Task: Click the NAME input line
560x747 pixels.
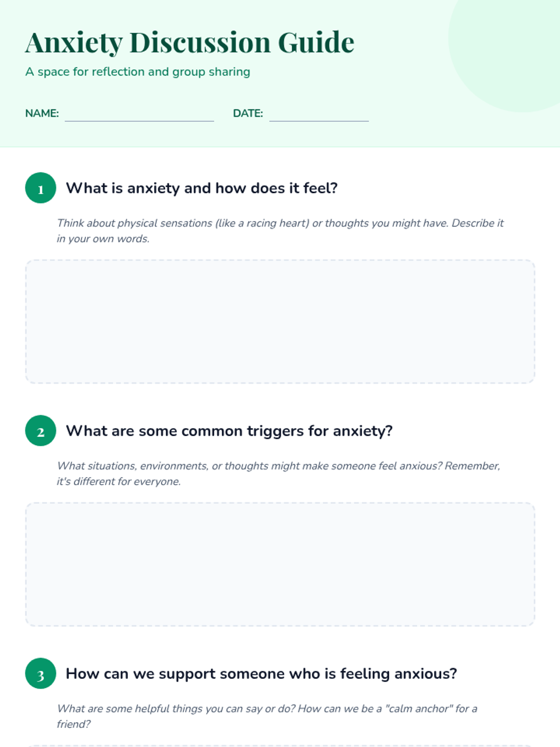Action: tap(139, 114)
